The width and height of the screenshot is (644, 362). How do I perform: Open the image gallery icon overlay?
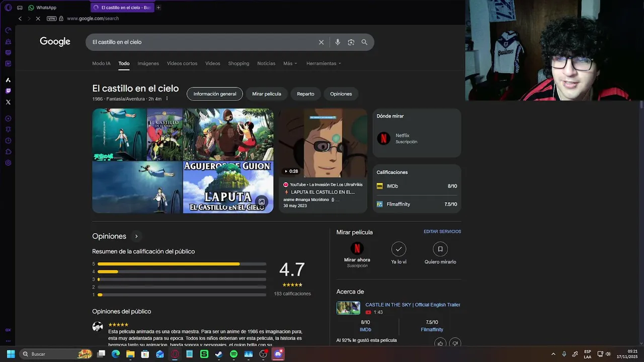coord(261,202)
